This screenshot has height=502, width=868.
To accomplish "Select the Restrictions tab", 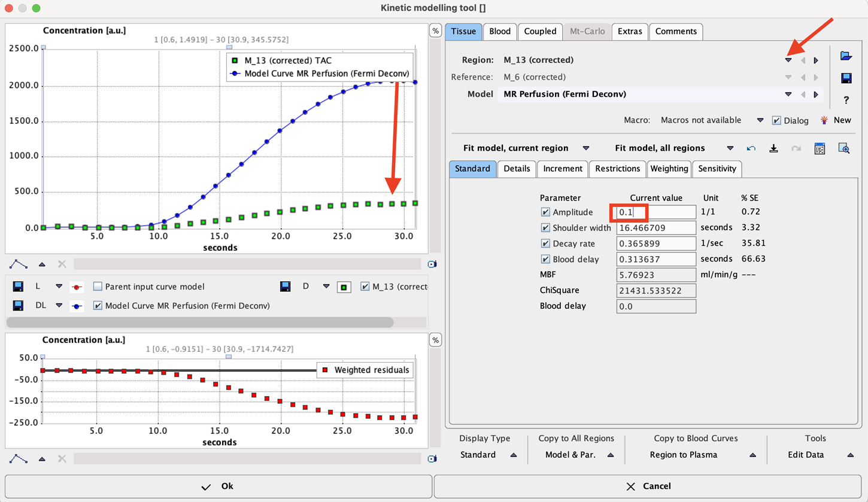I will (618, 169).
